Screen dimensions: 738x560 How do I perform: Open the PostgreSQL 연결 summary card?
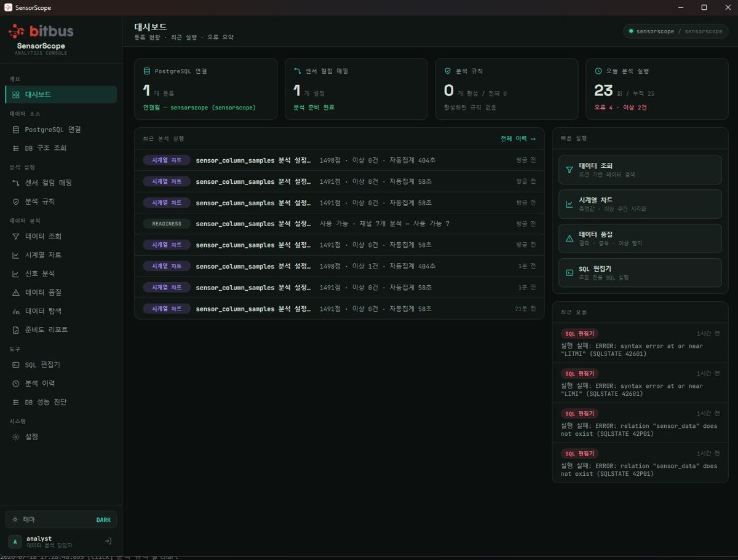pos(206,89)
